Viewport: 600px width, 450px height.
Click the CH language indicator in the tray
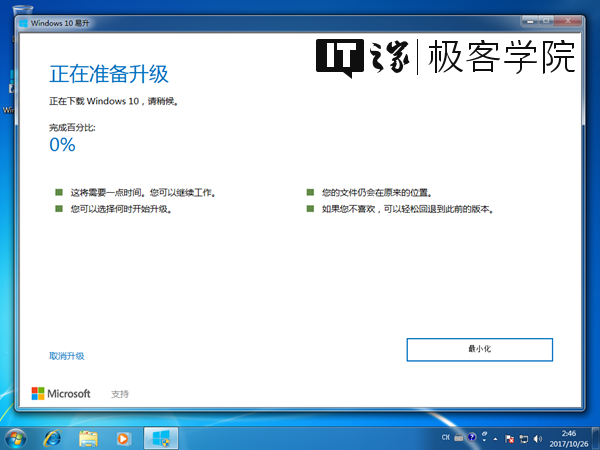[446, 437]
